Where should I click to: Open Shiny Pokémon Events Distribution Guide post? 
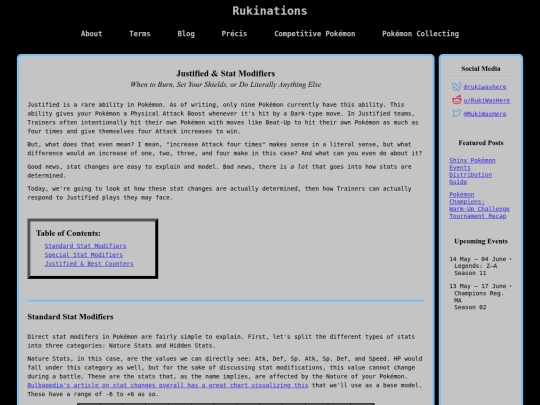pyautogui.click(x=472, y=171)
